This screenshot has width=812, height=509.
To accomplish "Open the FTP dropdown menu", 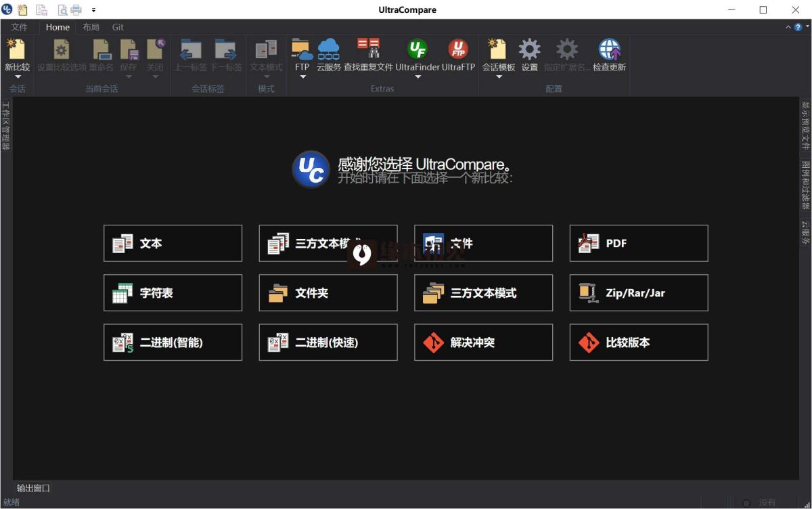I will point(302,76).
